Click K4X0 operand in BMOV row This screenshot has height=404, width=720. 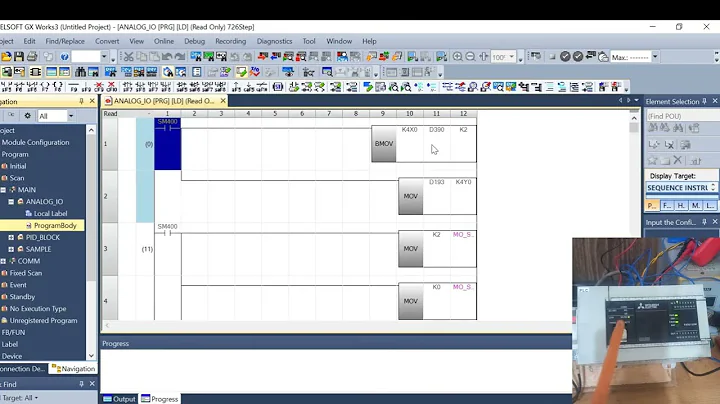[410, 130]
